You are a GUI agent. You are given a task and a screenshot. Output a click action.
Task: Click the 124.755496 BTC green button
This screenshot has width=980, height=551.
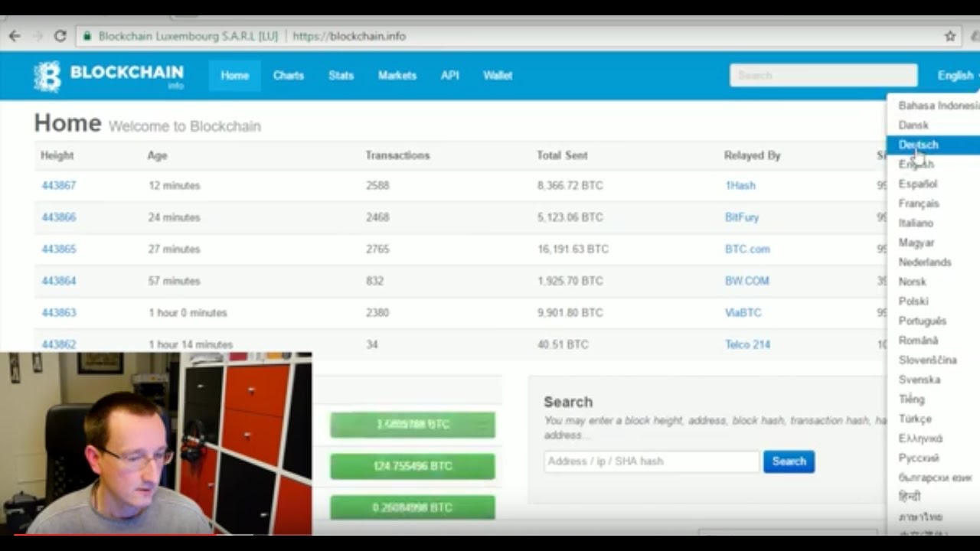413,466
